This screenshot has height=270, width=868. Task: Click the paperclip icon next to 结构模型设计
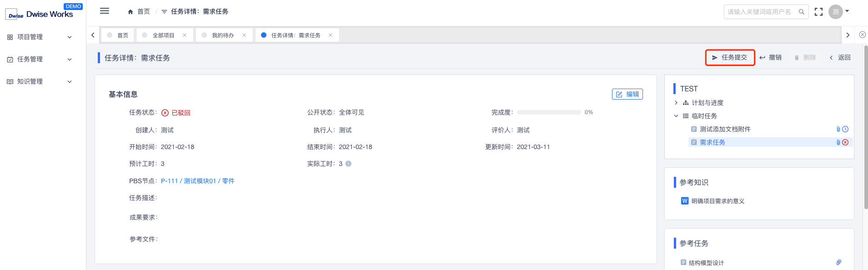838,262
